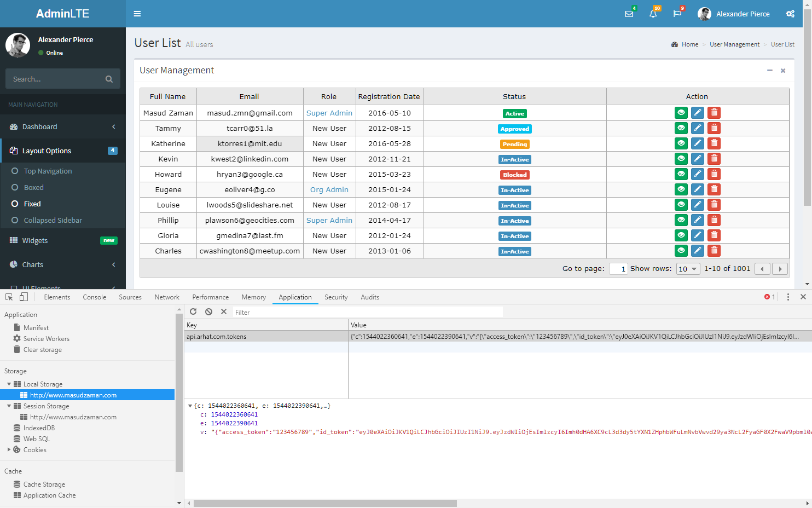Open control sidebar gears icon
This screenshot has width=812, height=508.
click(790, 14)
